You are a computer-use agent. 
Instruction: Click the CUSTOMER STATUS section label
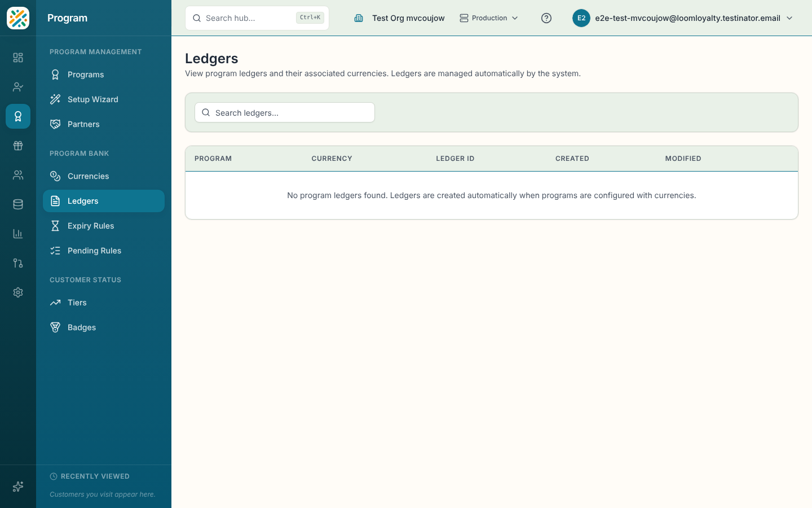point(86,280)
